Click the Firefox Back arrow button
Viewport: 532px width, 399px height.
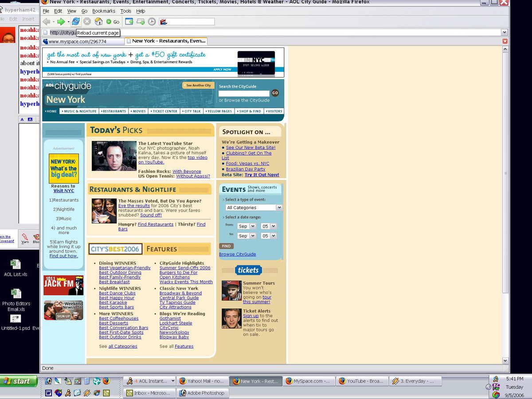(x=47, y=21)
